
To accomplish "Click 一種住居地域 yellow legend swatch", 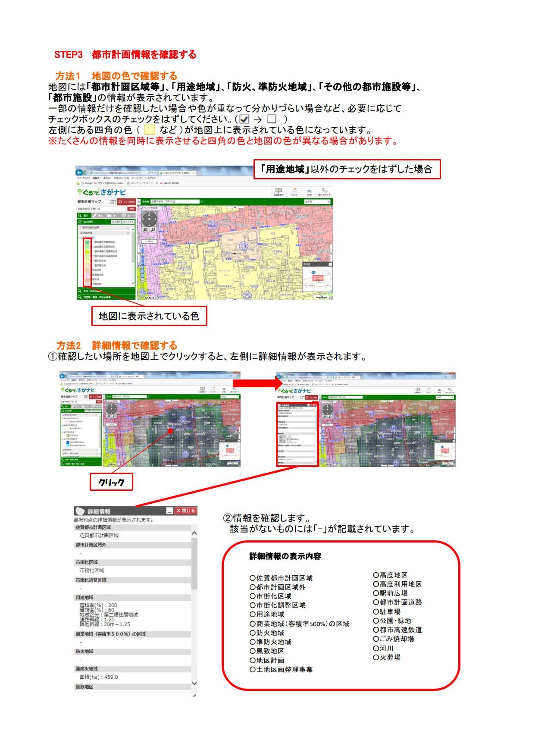I will pos(87,261).
